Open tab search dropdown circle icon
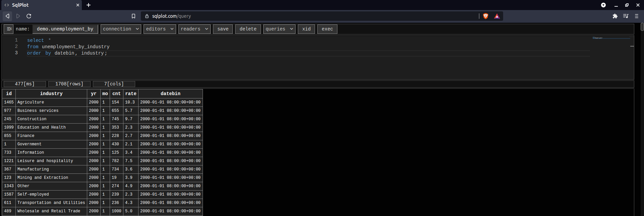 point(603,5)
